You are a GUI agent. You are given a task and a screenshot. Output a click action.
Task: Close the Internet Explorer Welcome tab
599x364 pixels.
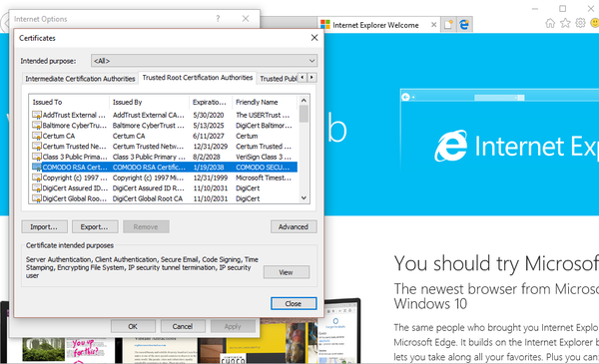tap(433, 25)
